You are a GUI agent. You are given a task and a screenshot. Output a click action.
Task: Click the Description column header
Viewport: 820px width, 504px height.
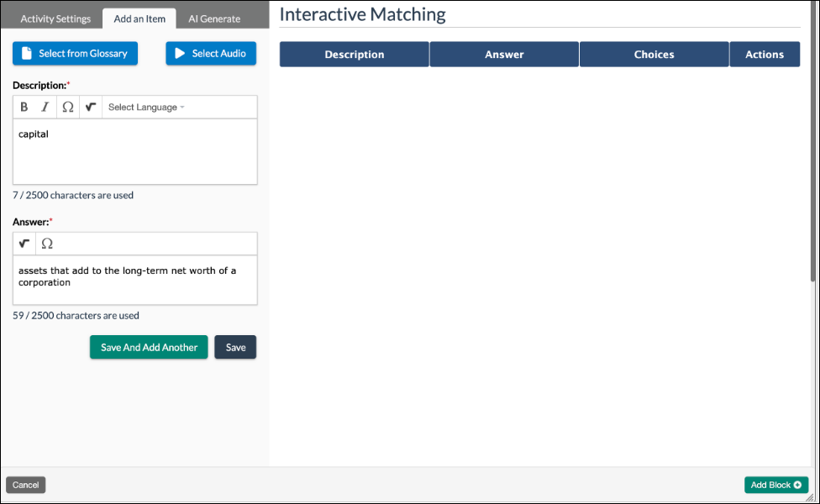[x=354, y=53]
